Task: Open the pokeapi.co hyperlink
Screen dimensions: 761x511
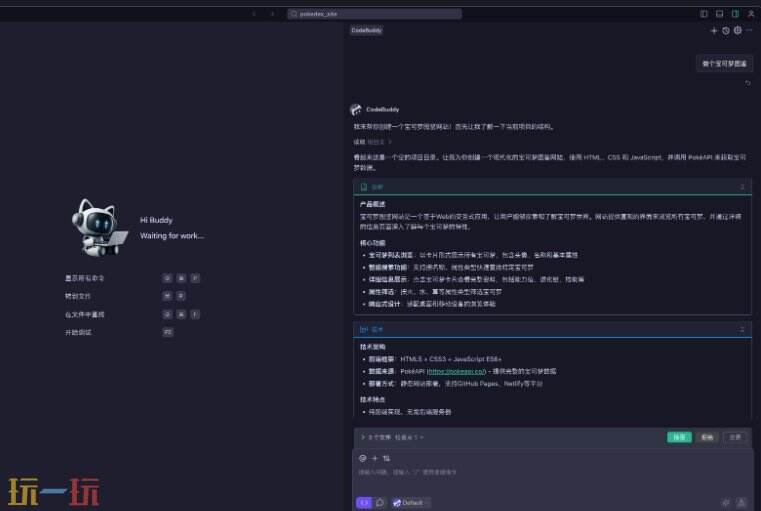Action: click(456, 371)
